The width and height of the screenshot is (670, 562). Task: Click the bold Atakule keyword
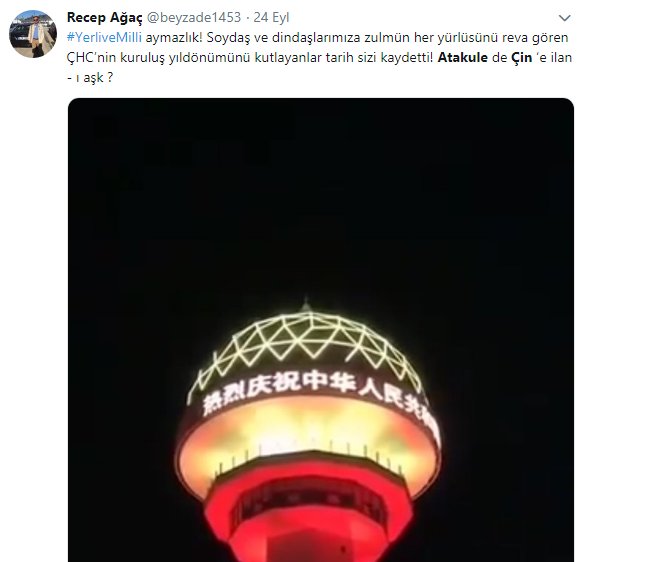coord(463,57)
